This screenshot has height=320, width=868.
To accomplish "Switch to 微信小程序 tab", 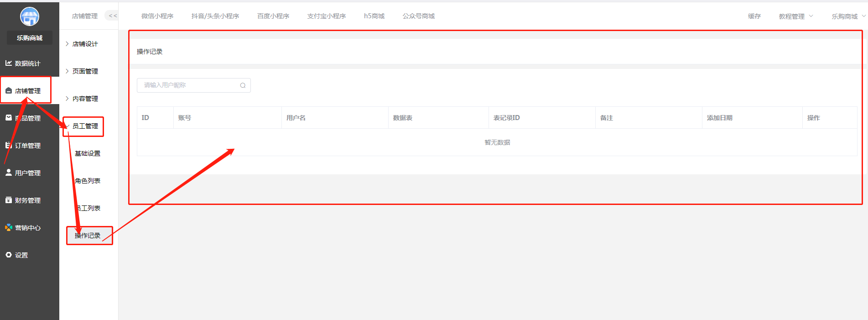I will (x=157, y=16).
